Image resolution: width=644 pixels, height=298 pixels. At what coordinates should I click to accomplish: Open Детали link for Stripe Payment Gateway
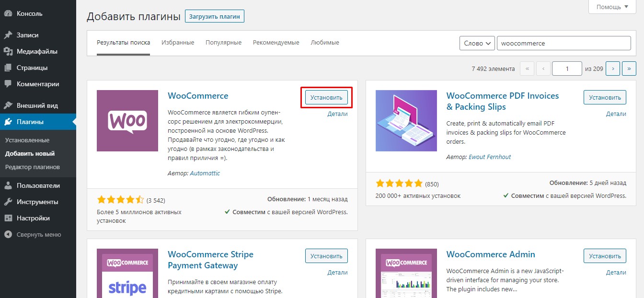338,273
